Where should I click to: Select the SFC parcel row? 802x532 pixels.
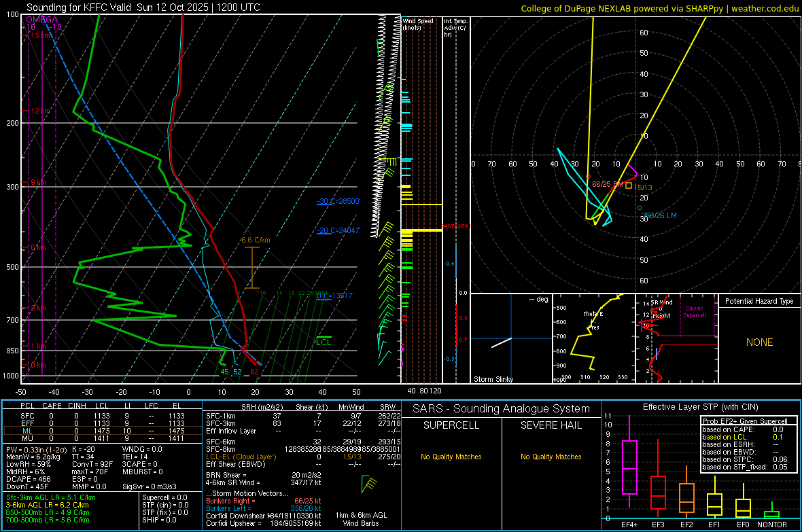point(103,416)
